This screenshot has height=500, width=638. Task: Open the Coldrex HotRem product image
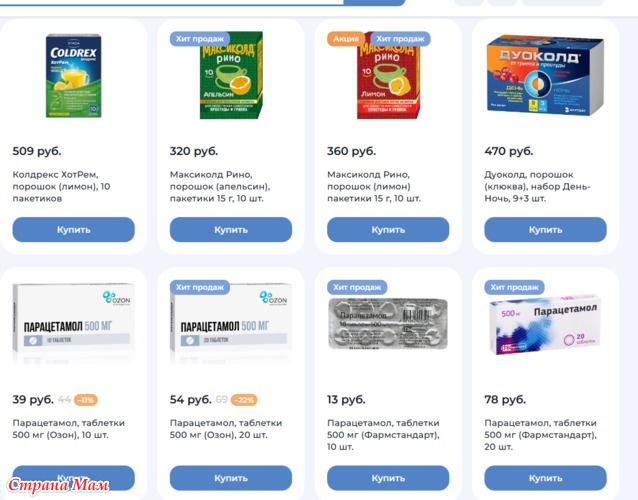[73, 76]
